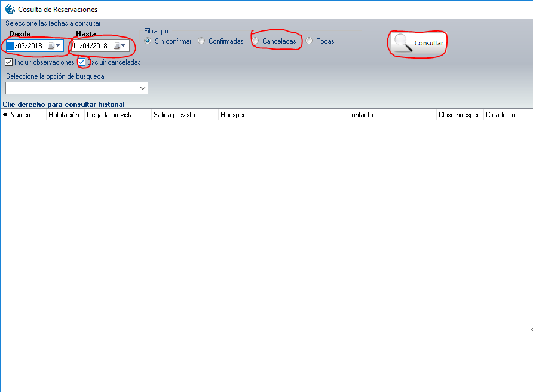Click the Hasta date input field

pos(91,46)
